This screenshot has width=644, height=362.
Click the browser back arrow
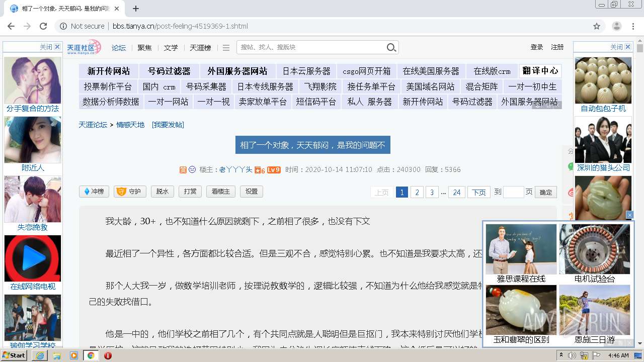[x=11, y=26]
